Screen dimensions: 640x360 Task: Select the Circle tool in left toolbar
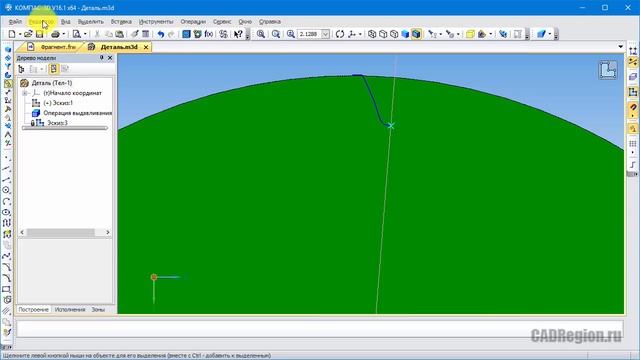pos(7,190)
